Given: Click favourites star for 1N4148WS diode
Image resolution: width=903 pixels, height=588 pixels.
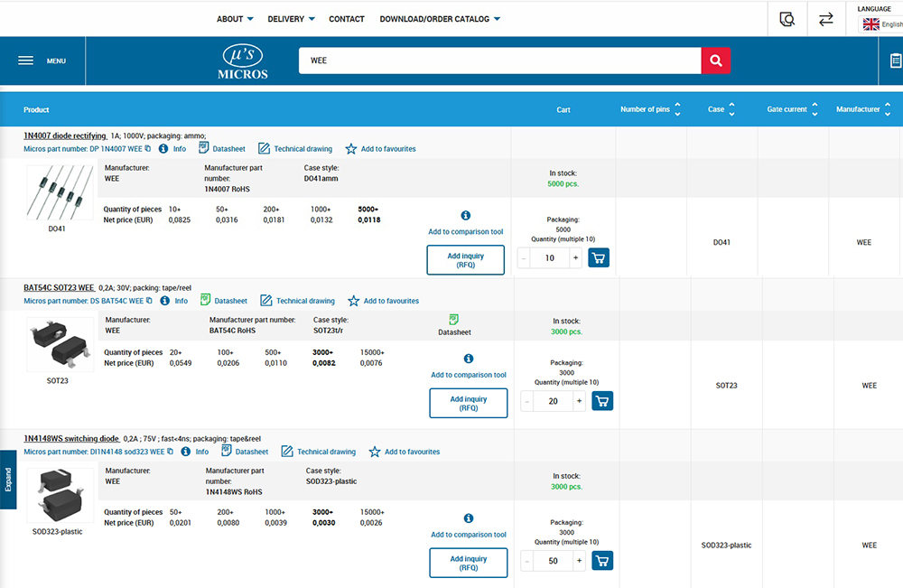Looking at the screenshot, I should 375,453.
